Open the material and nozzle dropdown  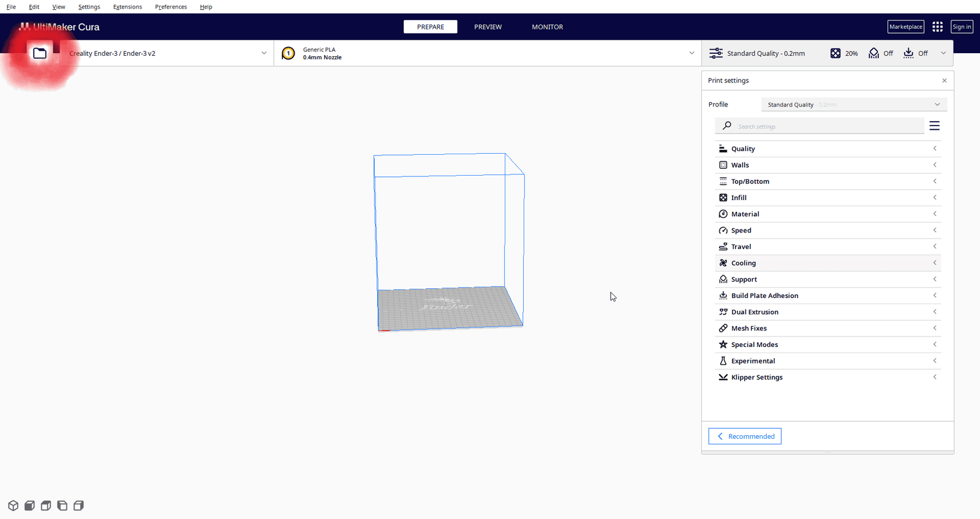pos(488,53)
